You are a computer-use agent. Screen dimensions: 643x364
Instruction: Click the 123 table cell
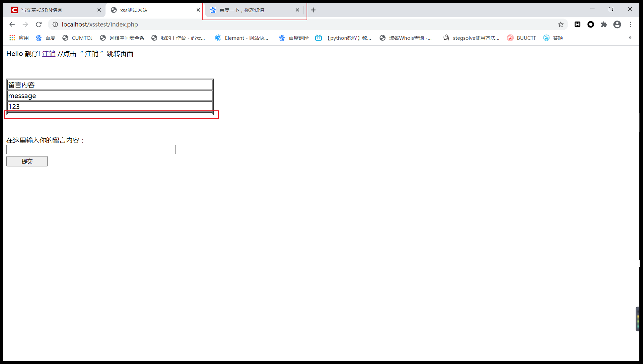(x=110, y=106)
